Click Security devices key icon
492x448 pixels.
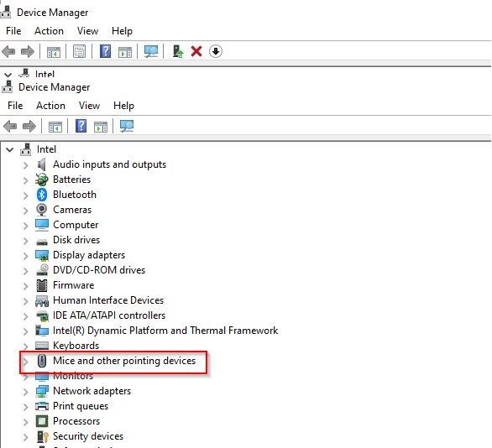(x=42, y=436)
